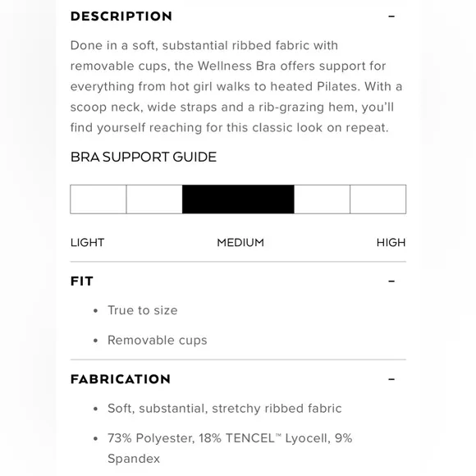The width and height of the screenshot is (476, 476).
Task: Click the HIGH support label
Action: pyautogui.click(x=391, y=243)
